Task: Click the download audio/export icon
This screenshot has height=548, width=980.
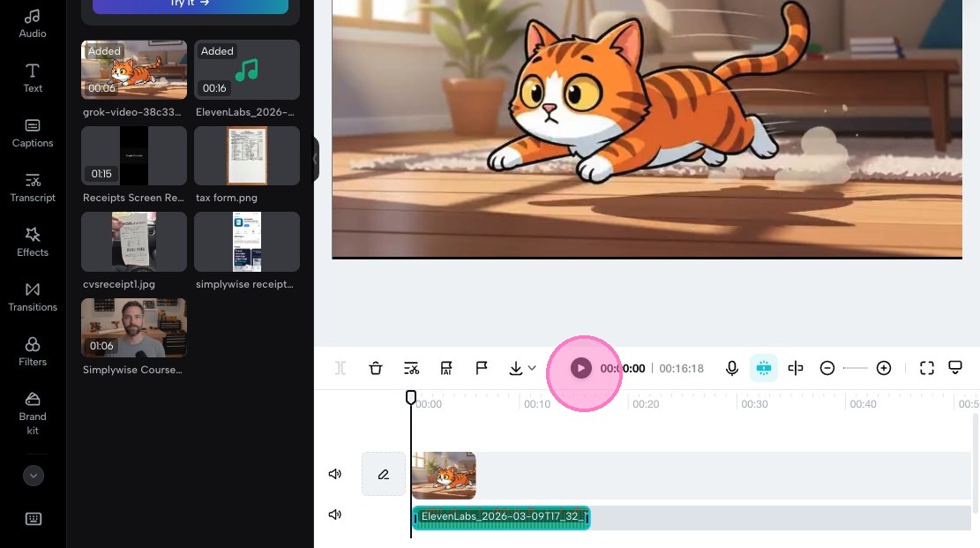Action: (x=516, y=368)
